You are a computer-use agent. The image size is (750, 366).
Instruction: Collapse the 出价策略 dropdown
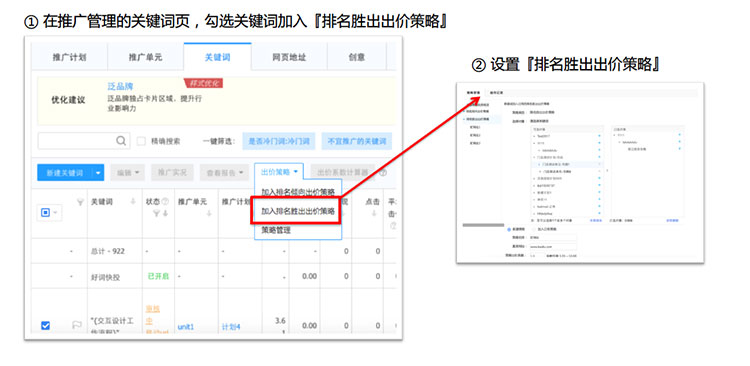[279, 172]
